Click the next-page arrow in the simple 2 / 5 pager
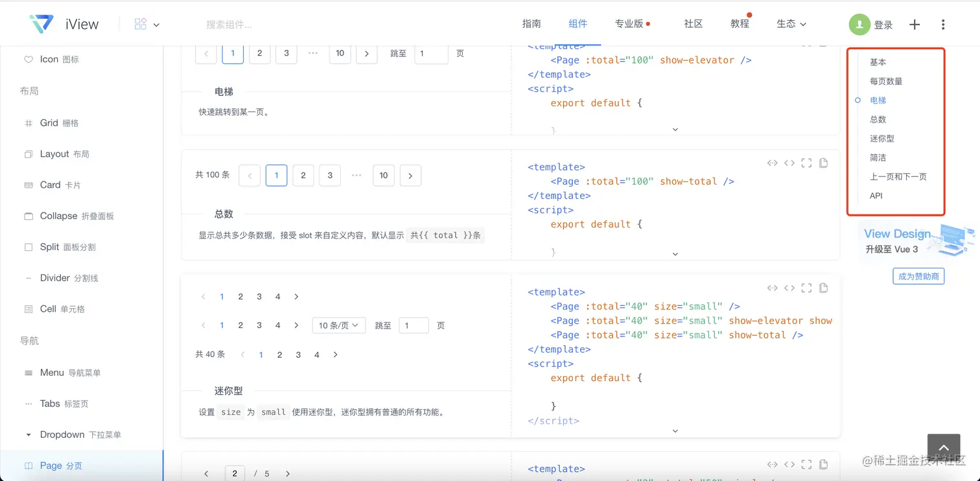This screenshot has width=980, height=481. point(288,474)
